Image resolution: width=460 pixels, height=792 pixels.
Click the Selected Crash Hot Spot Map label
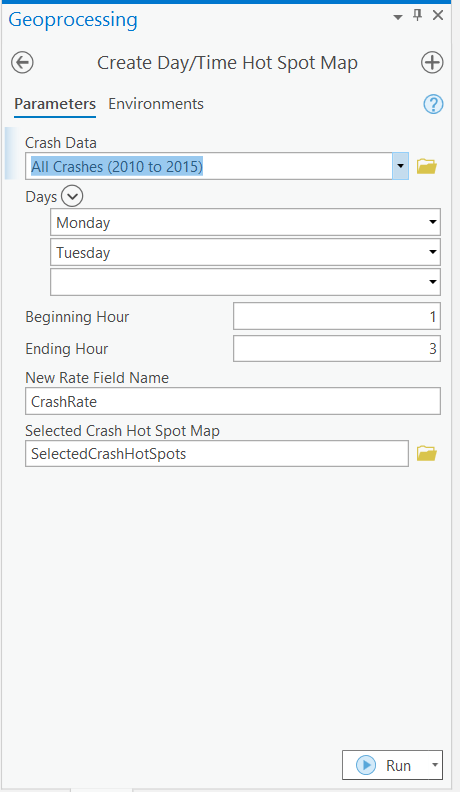point(122,431)
